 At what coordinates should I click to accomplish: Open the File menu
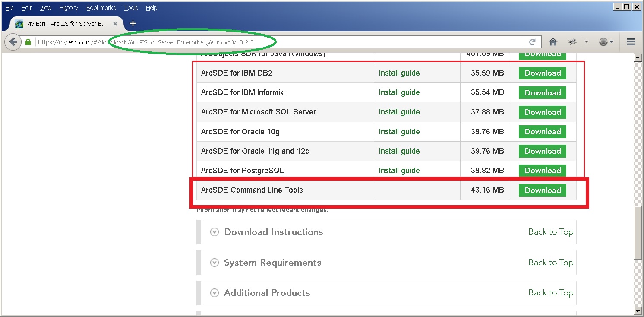9,8
